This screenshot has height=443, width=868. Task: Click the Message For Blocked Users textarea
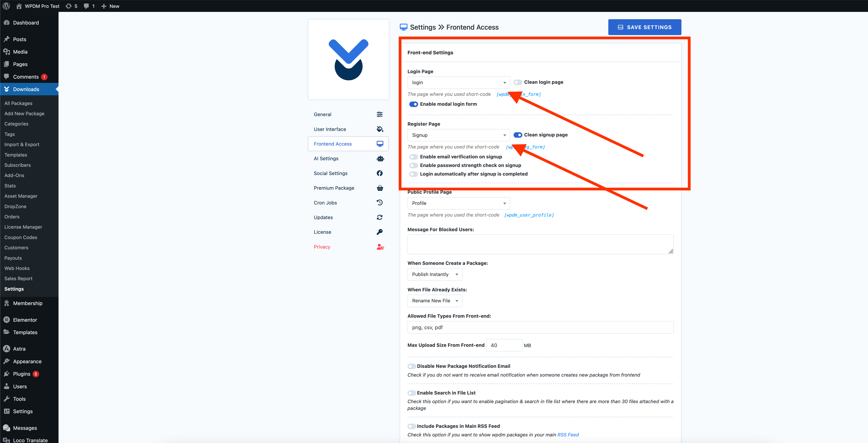point(540,244)
